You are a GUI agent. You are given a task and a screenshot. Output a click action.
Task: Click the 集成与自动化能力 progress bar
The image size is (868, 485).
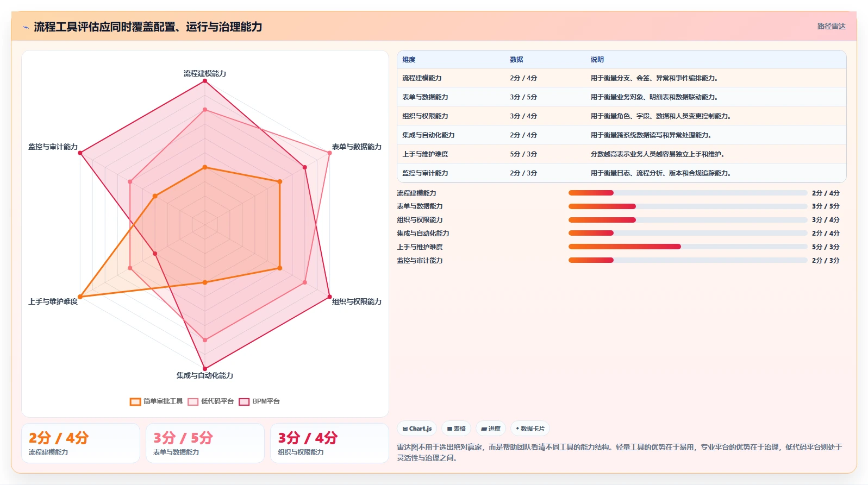pos(688,233)
